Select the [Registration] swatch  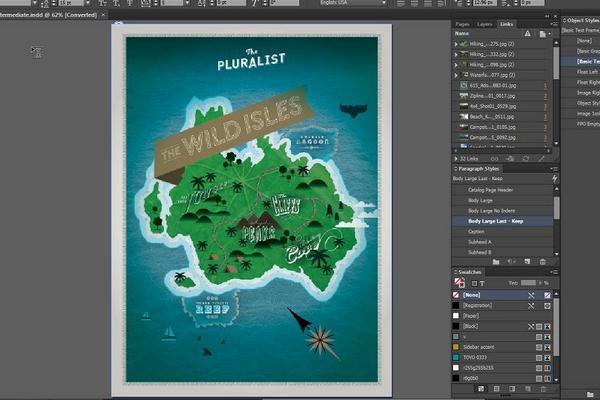[x=502, y=305]
